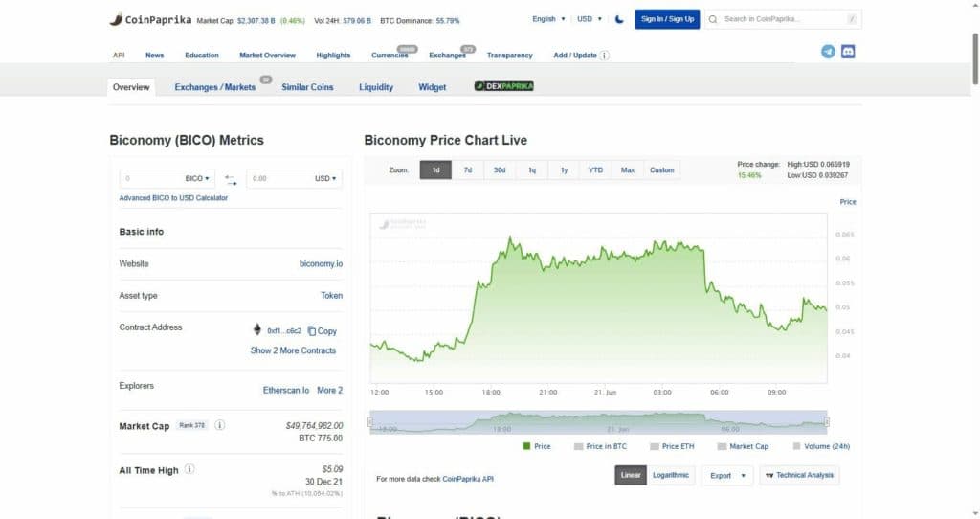This screenshot has width=980, height=519.
Task: Select Linear chart scale
Action: 631,475
